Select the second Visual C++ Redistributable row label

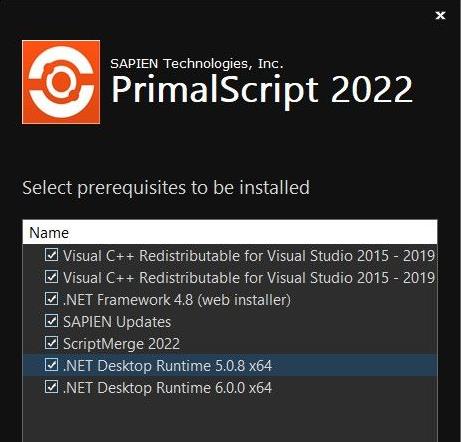pyautogui.click(x=249, y=278)
